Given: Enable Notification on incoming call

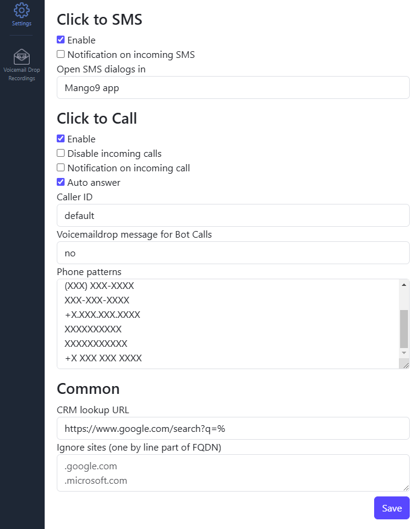Looking at the screenshot, I should pyautogui.click(x=60, y=168).
